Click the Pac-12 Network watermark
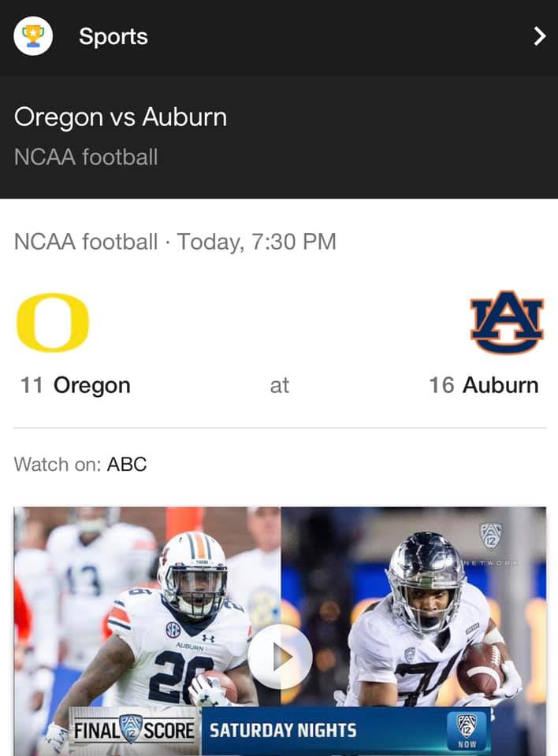 pos(491,544)
